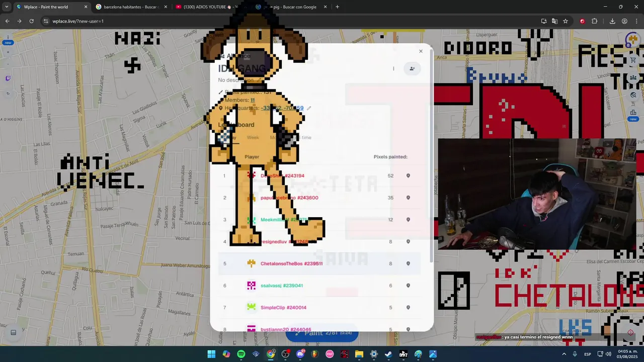The height and width of the screenshot is (362, 644).
Task: Click the Twitch icon on the left edge
Action: [8, 78]
